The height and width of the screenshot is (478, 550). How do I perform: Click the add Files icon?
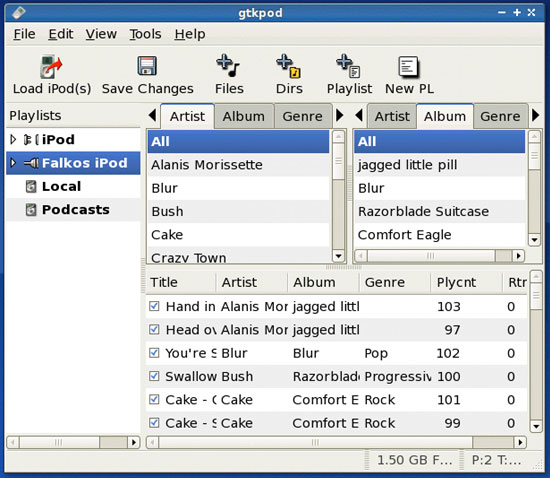tap(228, 66)
